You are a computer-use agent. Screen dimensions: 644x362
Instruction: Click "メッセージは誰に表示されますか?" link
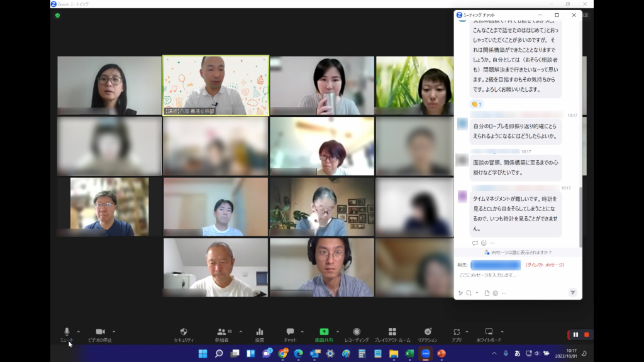(521, 253)
